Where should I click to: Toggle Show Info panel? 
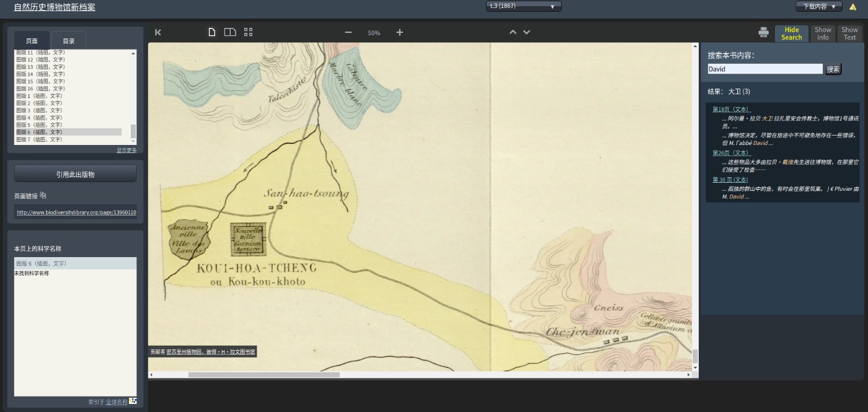pyautogui.click(x=823, y=33)
